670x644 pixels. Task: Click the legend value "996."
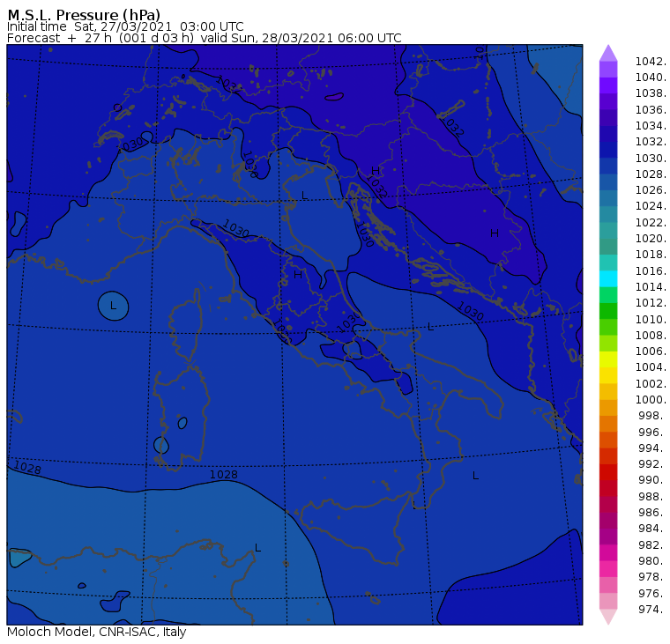(651, 432)
